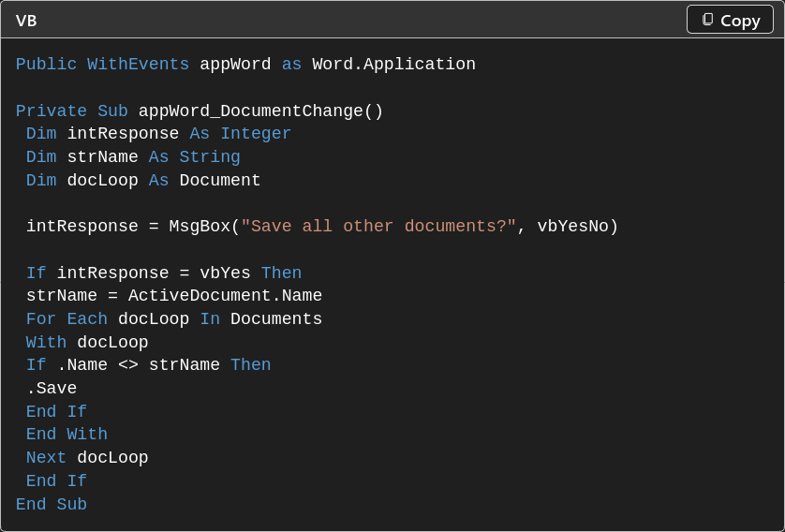The width and height of the screenshot is (785, 532).
Task: Click the string "Save all other documents?"
Action: click(x=378, y=227)
